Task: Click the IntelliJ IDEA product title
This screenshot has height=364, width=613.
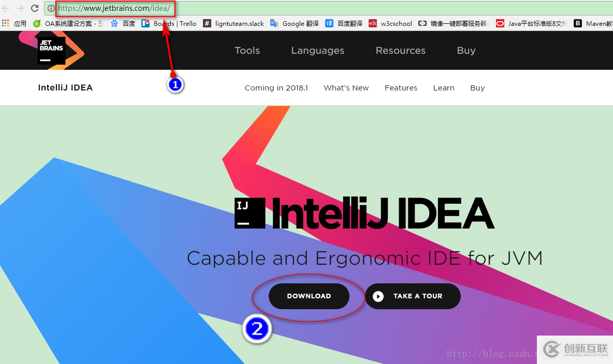Action: 65,87
